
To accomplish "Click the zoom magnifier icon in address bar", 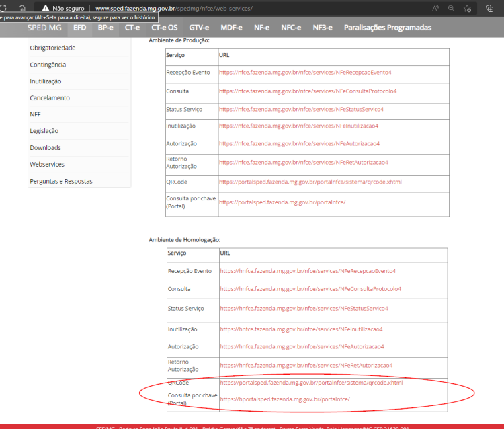I will [x=452, y=8].
